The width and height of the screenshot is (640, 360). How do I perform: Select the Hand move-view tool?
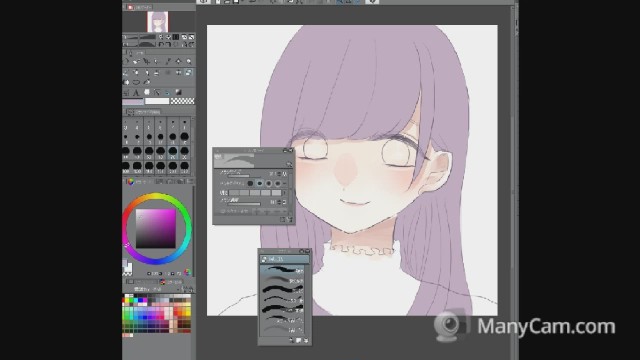136,61
